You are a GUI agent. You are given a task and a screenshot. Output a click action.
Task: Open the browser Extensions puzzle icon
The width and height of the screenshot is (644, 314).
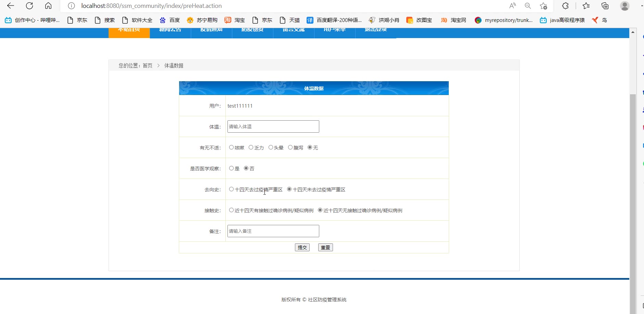566,6
